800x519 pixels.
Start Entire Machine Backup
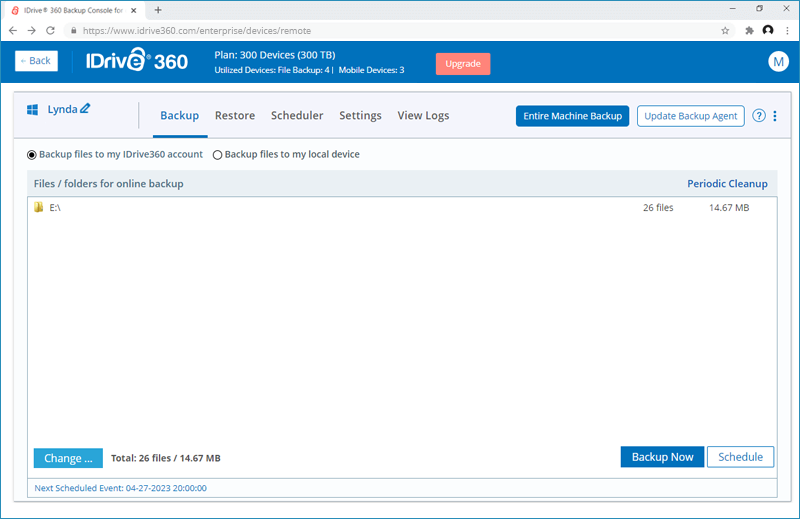tap(572, 116)
